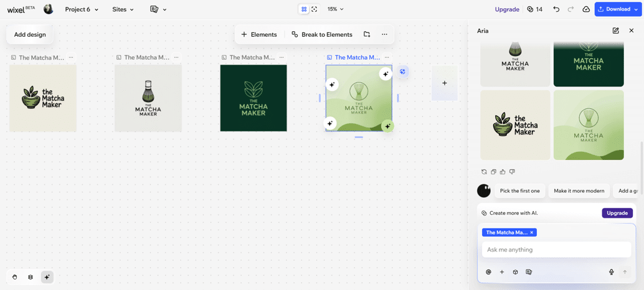Open the user profile avatar

pos(49,9)
